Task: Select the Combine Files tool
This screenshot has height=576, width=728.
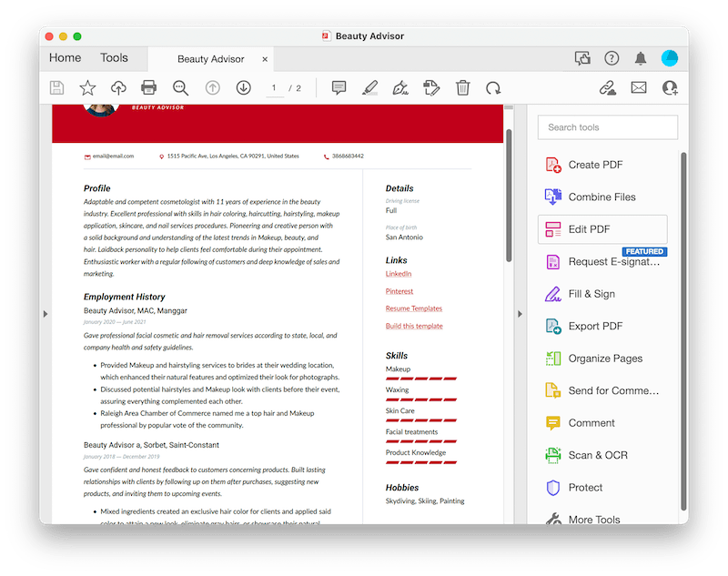Action: coord(606,197)
